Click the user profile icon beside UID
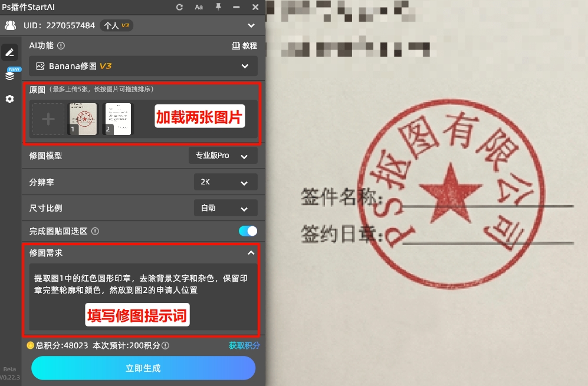The height and width of the screenshot is (386, 588). pos(9,25)
